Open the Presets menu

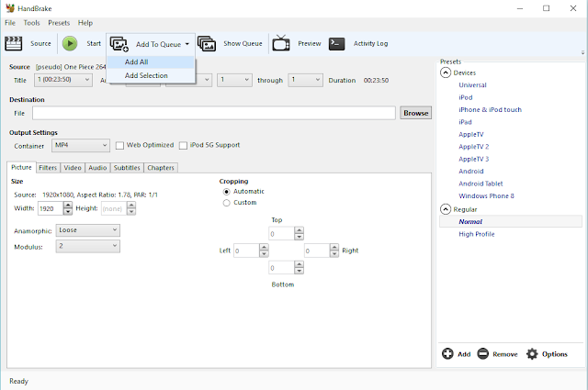[59, 23]
